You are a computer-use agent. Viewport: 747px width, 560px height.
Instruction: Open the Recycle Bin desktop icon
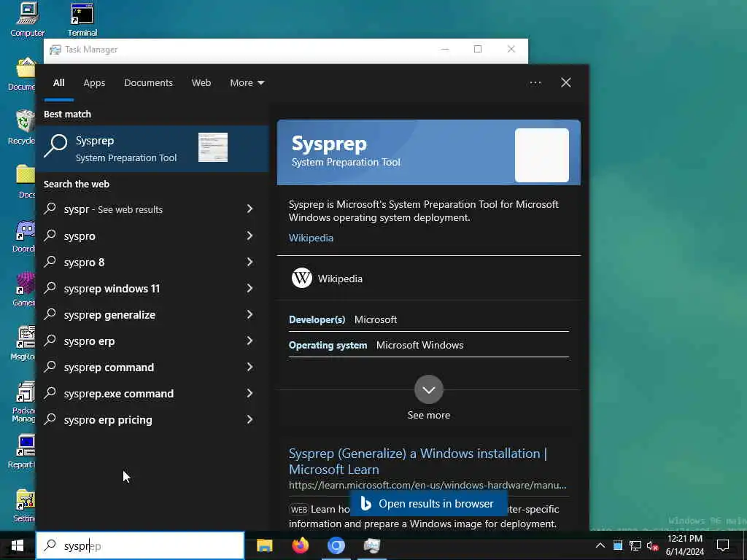point(22,127)
